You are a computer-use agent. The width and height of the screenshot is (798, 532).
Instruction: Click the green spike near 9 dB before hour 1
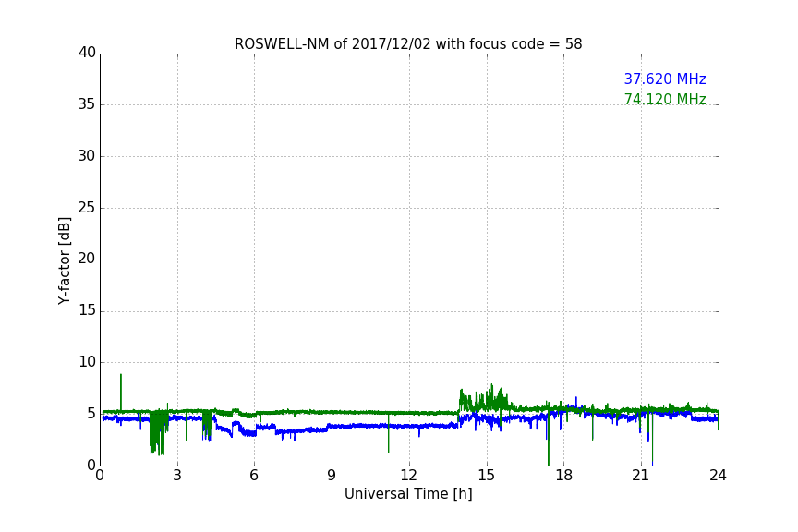[121, 392]
